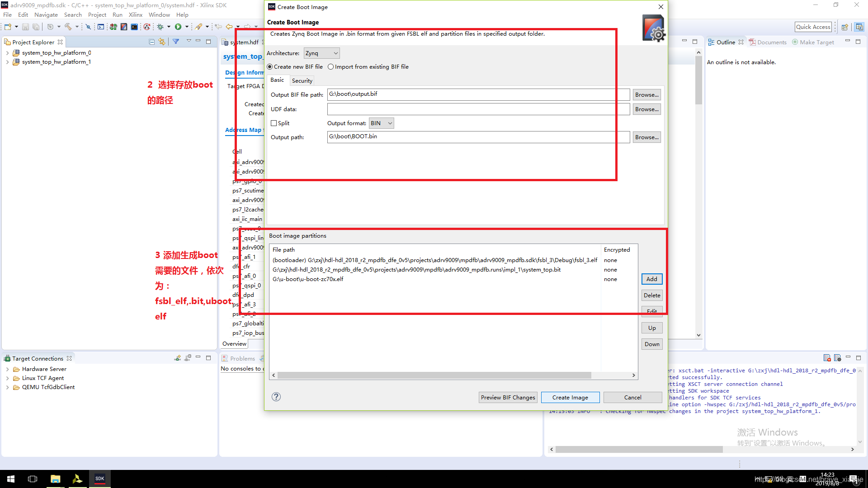Click the partition list horizontal scrollbar

[x=434, y=375]
